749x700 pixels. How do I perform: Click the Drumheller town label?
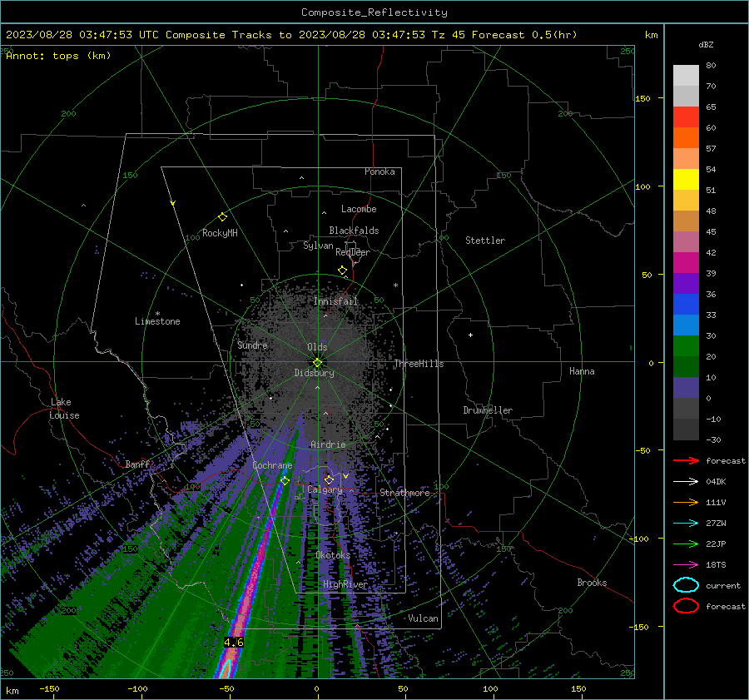pyautogui.click(x=488, y=410)
